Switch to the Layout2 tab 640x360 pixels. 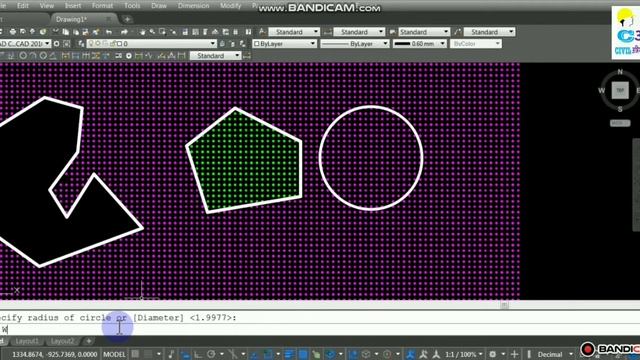[62, 341]
